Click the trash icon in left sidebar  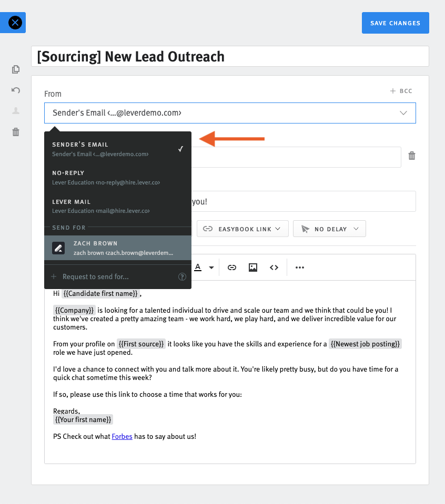[x=15, y=132]
